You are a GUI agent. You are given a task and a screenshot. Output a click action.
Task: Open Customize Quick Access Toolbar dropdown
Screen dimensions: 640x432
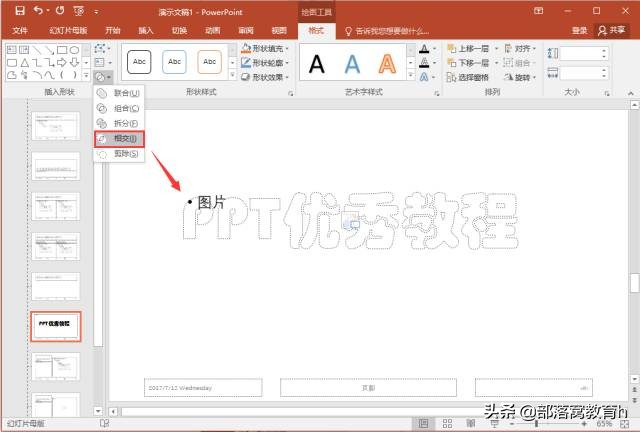[96, 12]
